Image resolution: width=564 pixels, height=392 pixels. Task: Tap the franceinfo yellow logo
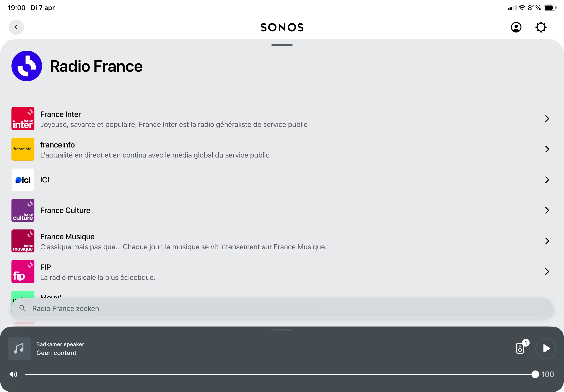pyautogui.click(x=23, y=149)
